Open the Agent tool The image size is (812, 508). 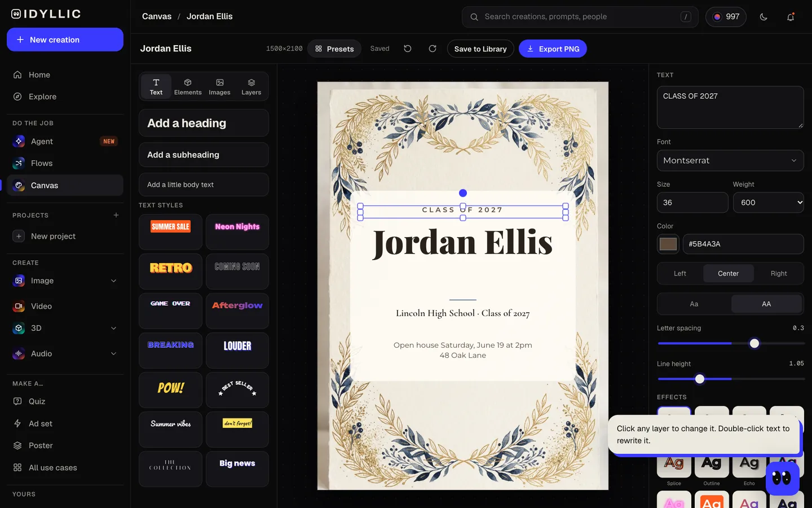click(65, 141)
